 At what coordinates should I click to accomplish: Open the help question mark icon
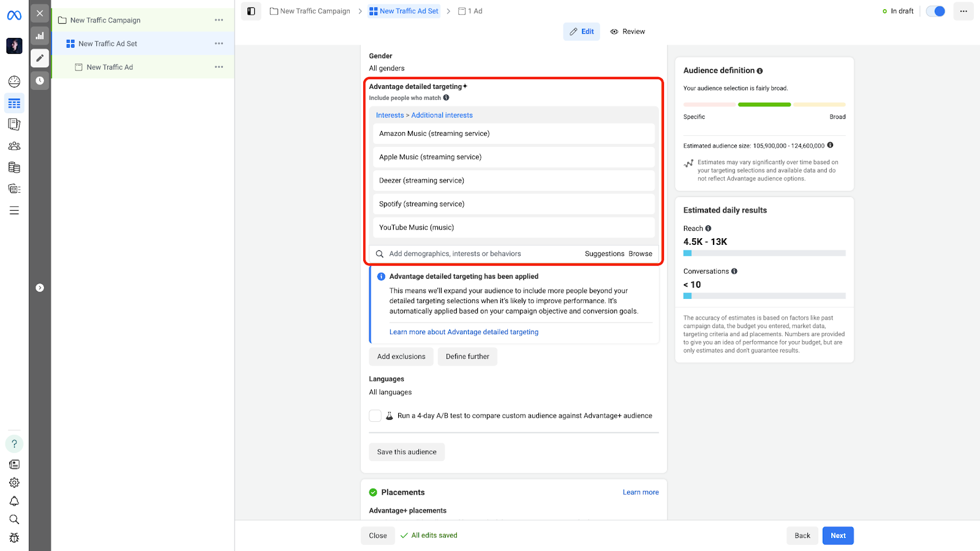tap(14, 444)
